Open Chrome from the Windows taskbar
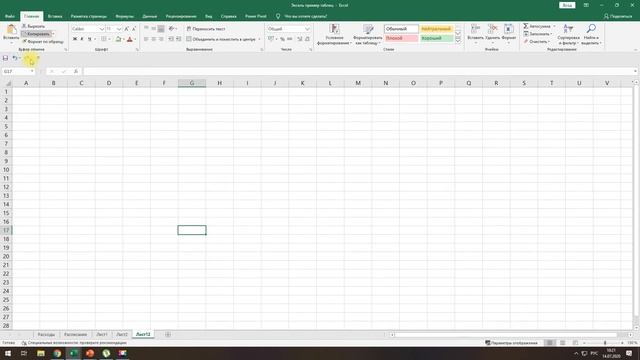The image size is (640, 360). pos(57,353)
